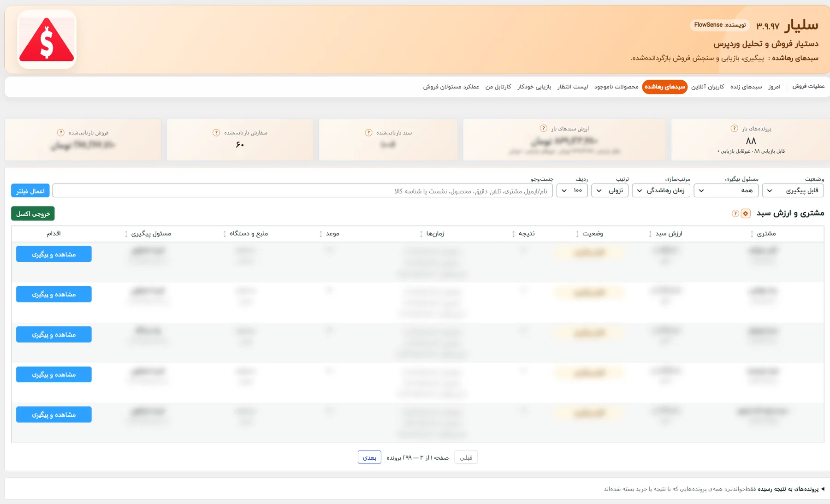830x504 pixels.
Task: Switch to کارتابل من tab
Action: (x=498, y=87)
